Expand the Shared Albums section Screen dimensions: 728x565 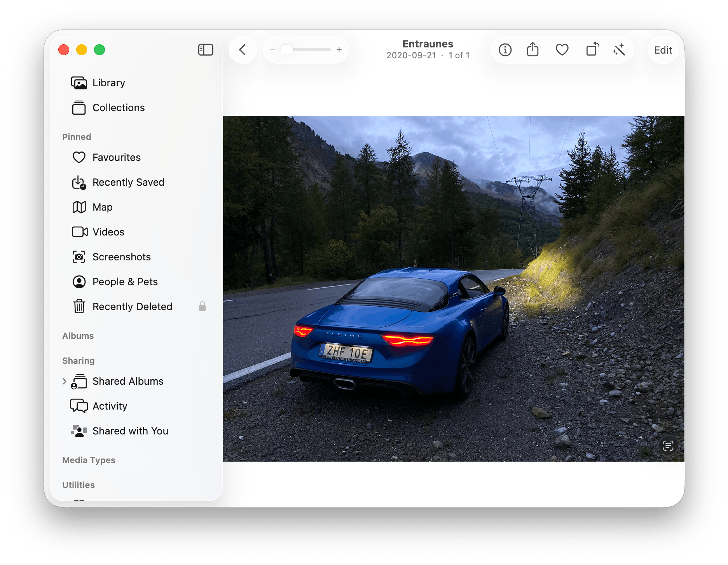point(65,381)
